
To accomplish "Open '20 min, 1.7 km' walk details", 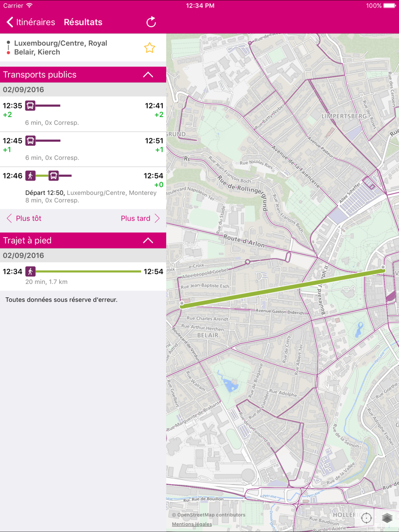I will pos(46,282).
